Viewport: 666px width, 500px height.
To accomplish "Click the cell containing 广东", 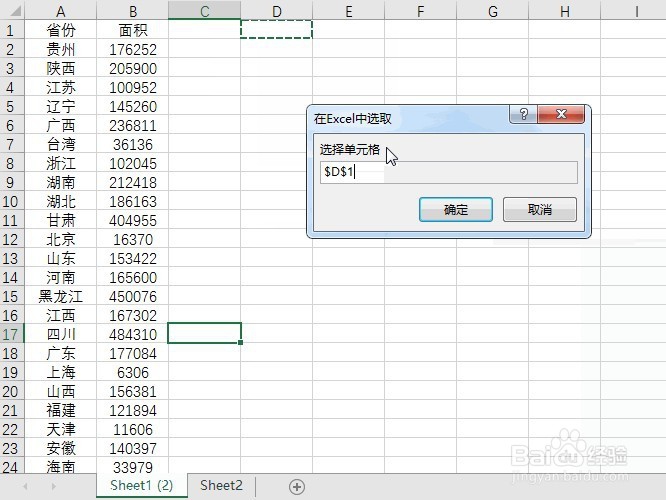I will pos(61,353).
